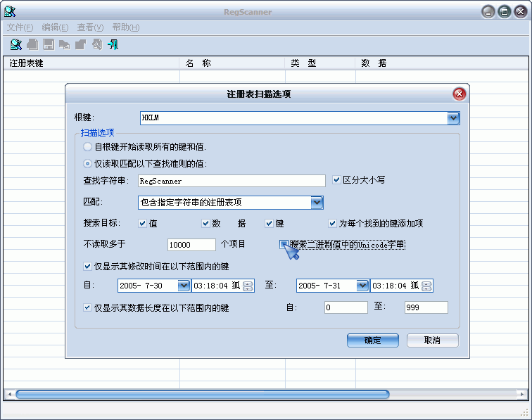Click the start time spinner arrows
The width and height of the screenshot is (532, 420).
click(x=248, y=286)
